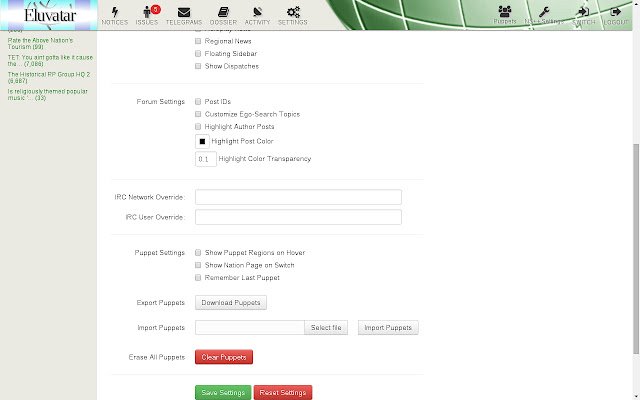Enable Show Dispatches checkbox
Viewport: 640px width, 400px height.
198,66
